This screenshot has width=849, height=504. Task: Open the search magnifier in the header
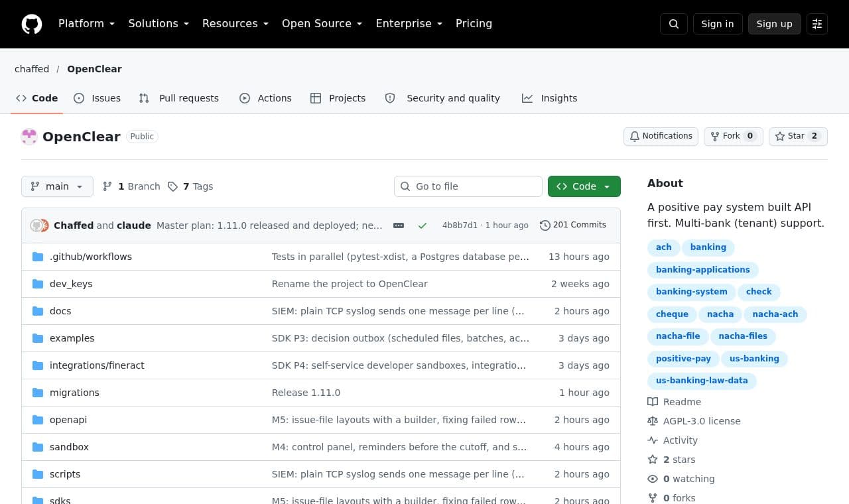click(674, 24)
